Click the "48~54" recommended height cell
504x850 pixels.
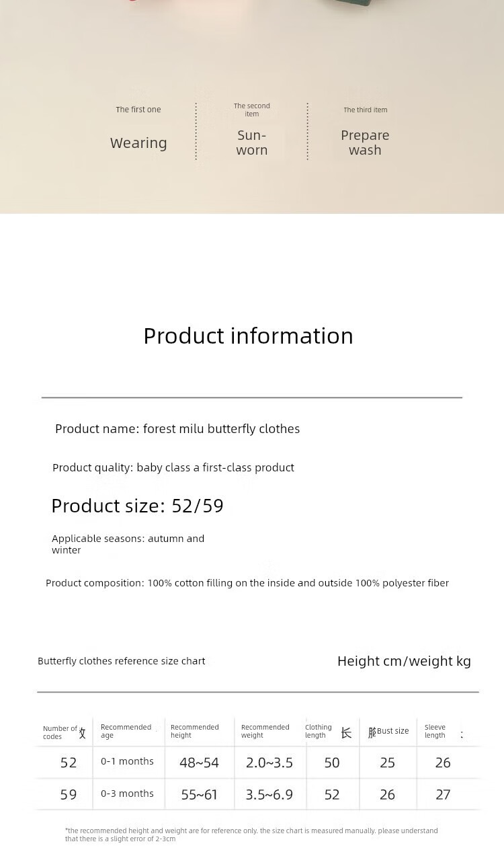(199, 763)
